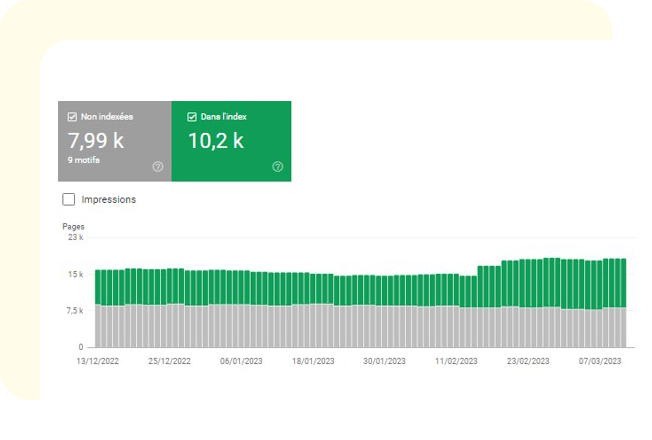Click the 23 k y-axis label
The image size is (652, 440).
[74, 237]
